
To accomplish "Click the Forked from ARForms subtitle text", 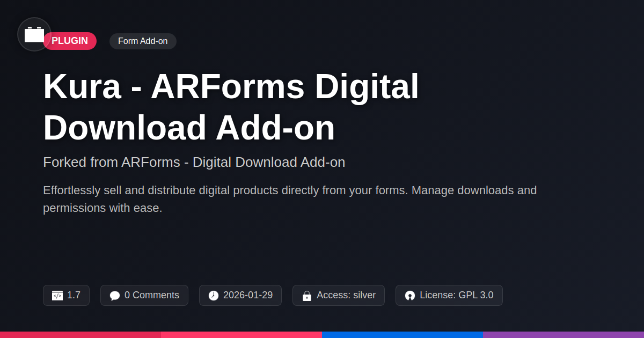I will coord(194,162).
